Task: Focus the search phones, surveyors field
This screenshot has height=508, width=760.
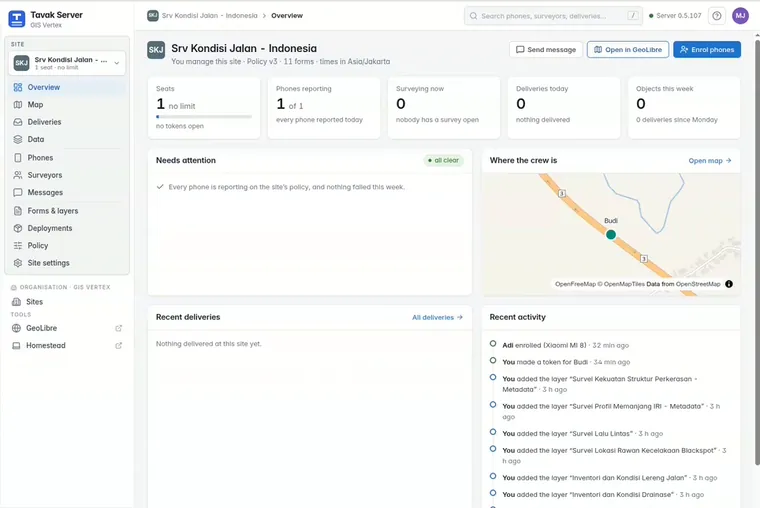Action: tap(553, 16)
